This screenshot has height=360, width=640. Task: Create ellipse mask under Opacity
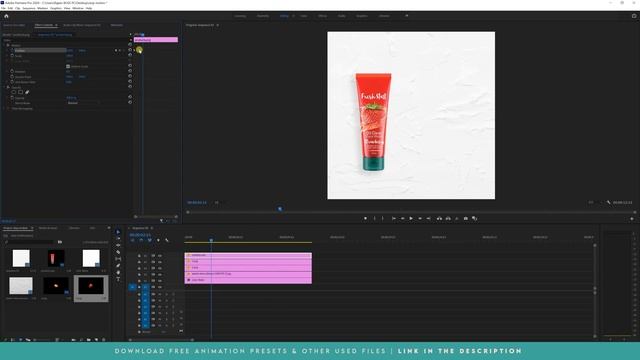(13, 92)
